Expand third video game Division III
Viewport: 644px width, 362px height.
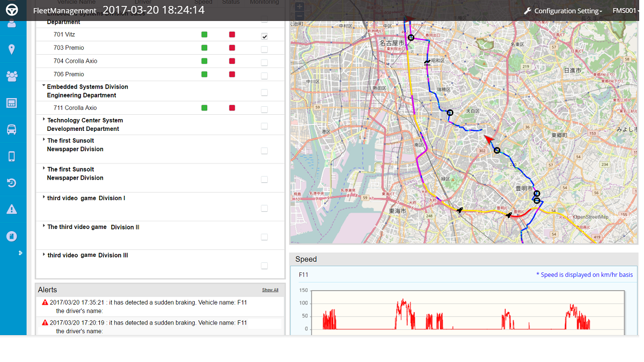43,254
